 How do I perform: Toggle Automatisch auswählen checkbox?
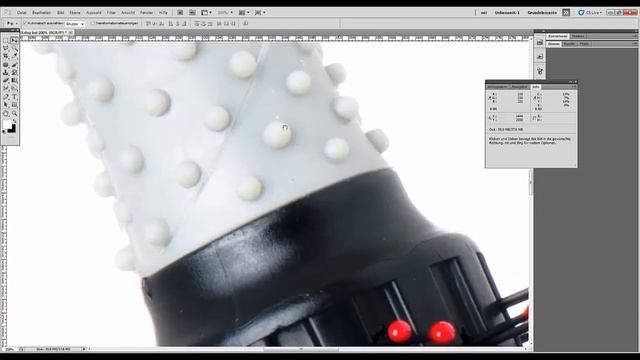25,24
